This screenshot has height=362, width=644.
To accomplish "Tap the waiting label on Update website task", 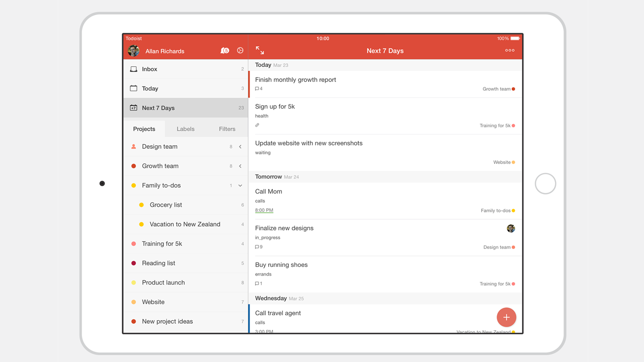I will (x=263, y=153).
